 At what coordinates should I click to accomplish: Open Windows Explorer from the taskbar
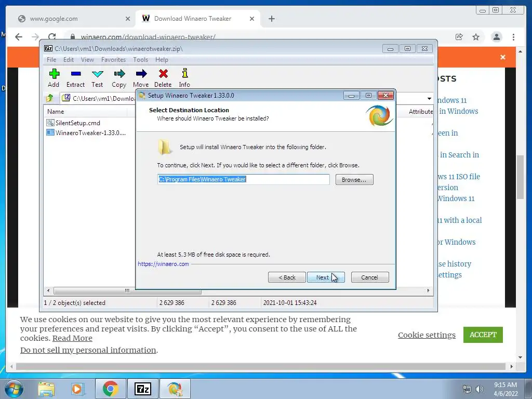(x=46, y=389)
